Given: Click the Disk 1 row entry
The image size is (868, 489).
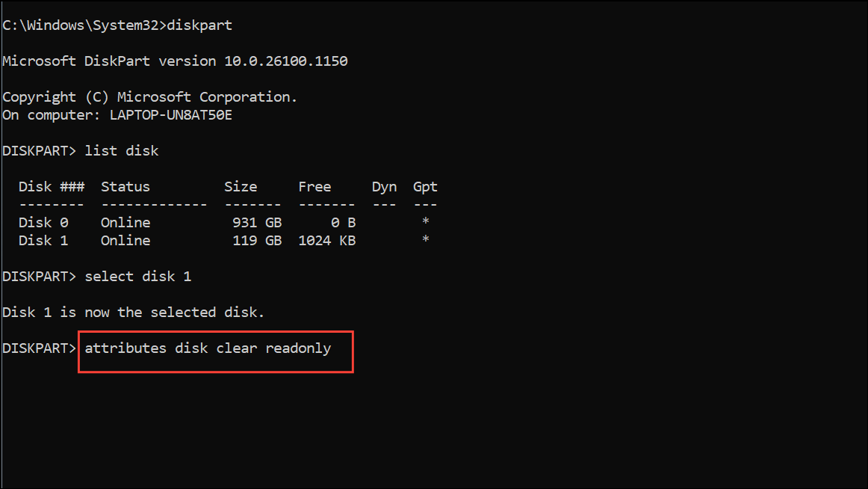Looking at the screenshot, I should 223,240.
